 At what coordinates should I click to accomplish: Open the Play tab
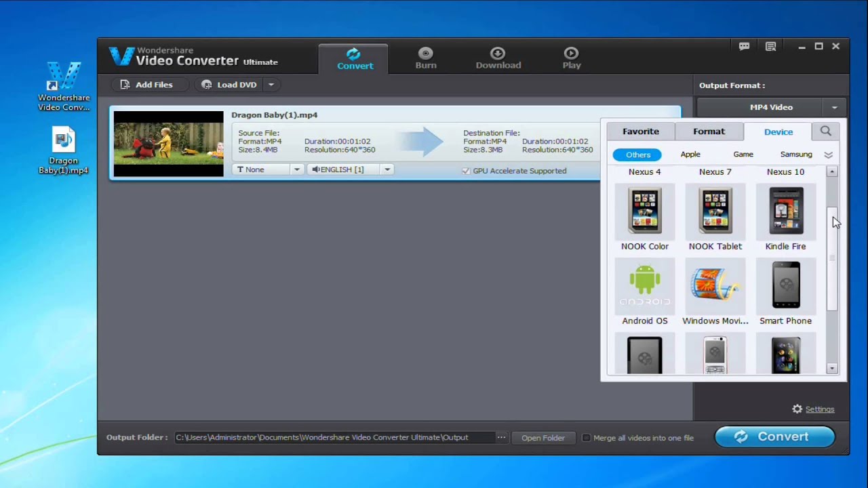[x=572, y=59]
